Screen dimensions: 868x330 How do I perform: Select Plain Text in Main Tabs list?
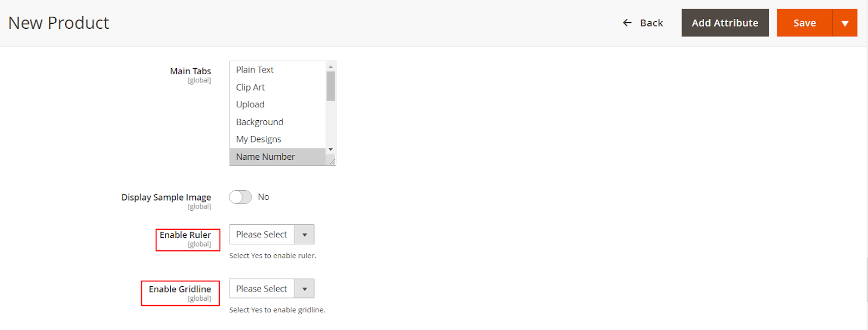255,70
